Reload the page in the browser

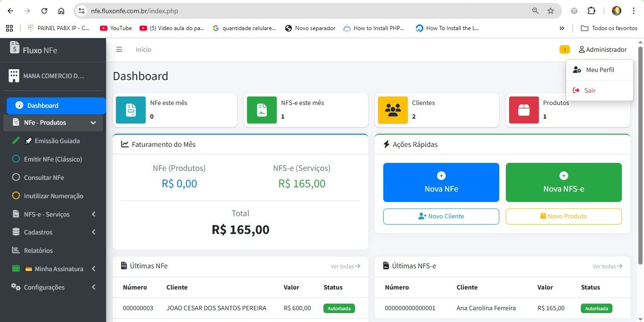pos(44,11)
